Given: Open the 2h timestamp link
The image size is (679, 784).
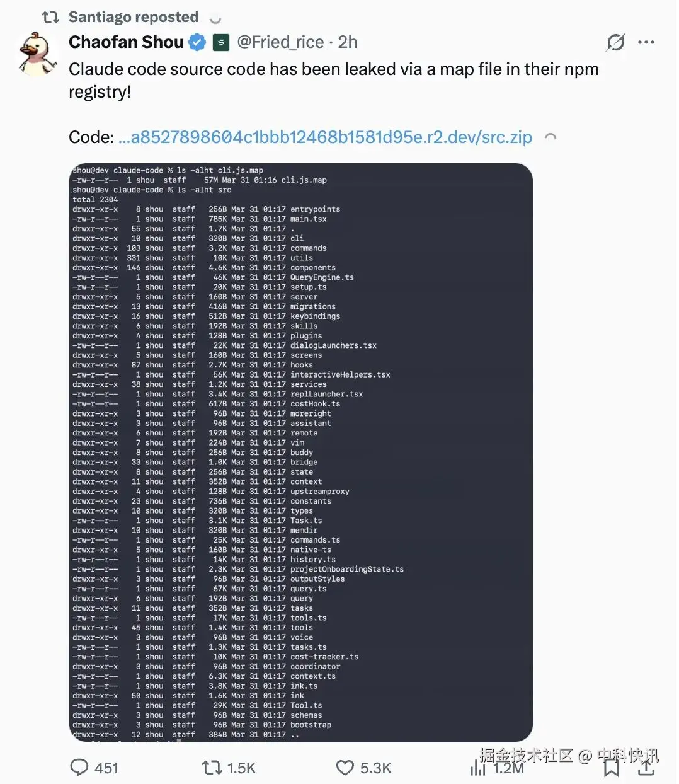Looking at the screenshot, I should (348, 42).
